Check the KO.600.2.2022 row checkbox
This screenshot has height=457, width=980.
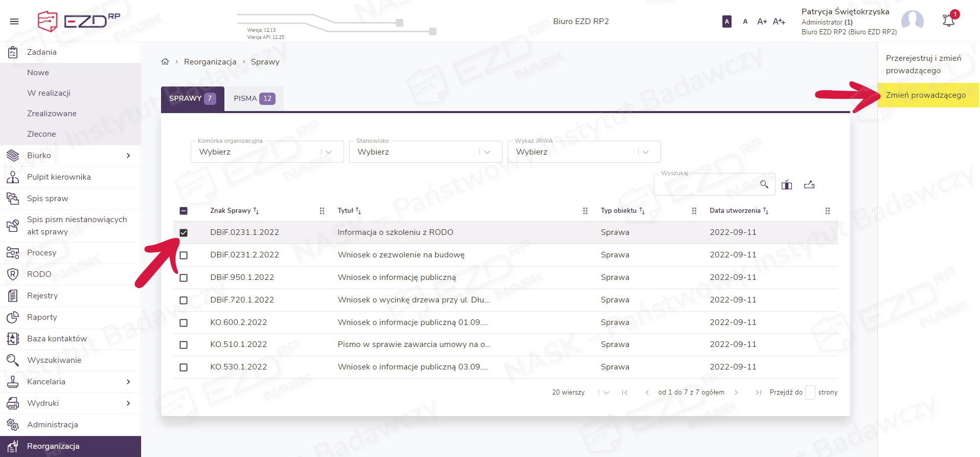point(184,323)
